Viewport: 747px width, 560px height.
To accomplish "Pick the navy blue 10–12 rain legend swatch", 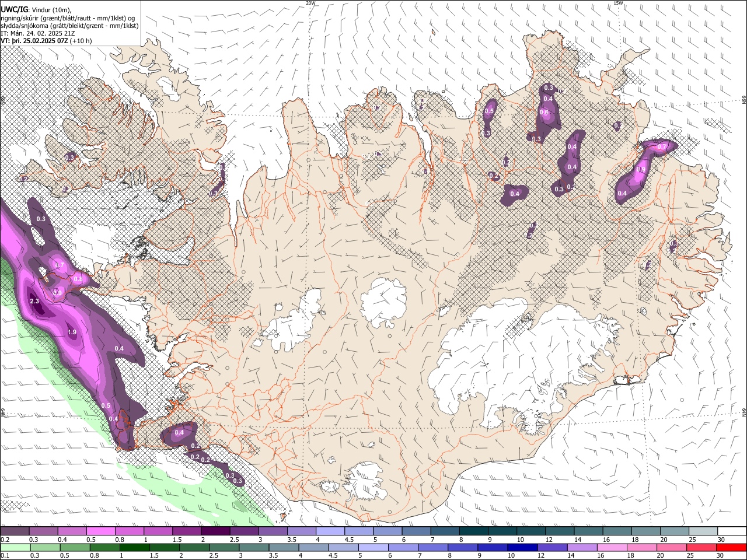I will [523, 547].
